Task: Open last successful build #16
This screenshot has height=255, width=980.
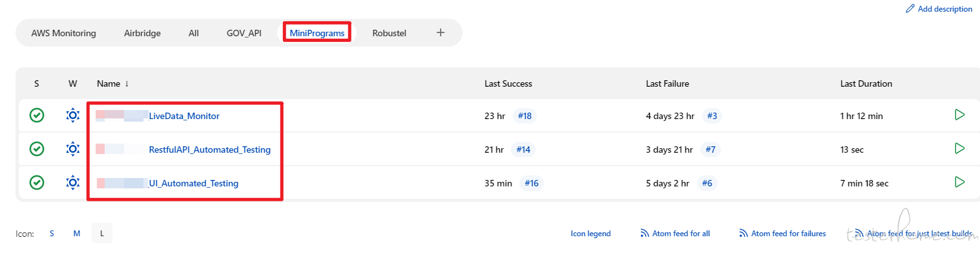Action: [531, 183]
